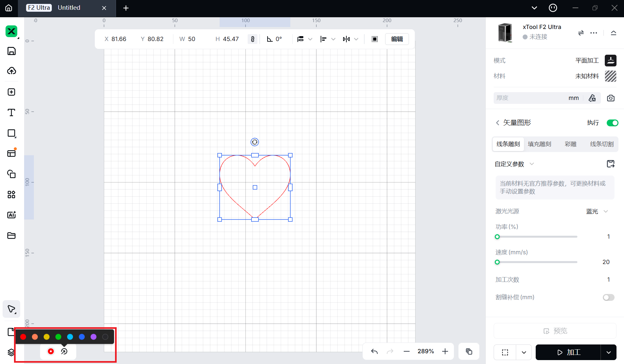Click the camera capture icon
The height and width of the screenshot is (364, 624).
click(x=611, y=98)
